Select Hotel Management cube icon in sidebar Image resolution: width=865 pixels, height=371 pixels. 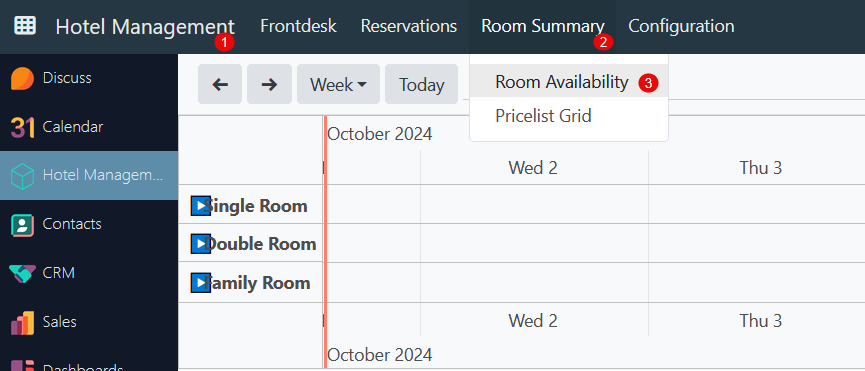(x=22, y=176)
